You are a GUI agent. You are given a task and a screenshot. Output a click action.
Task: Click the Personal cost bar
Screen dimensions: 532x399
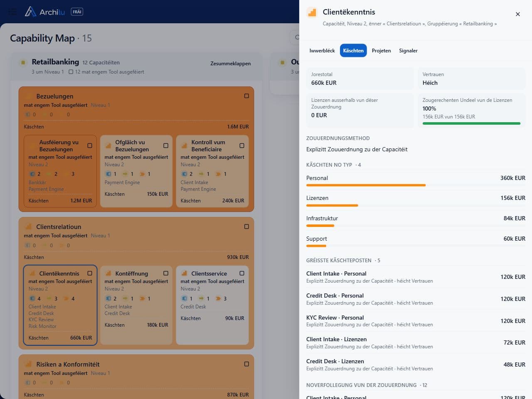[366, 185]
